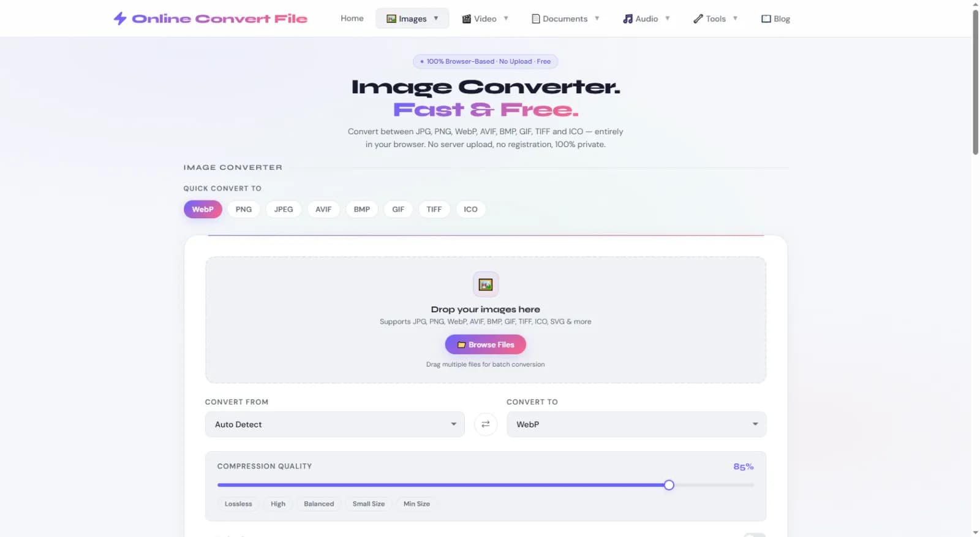The width and height of the screenshot is (980, 537).
Task: Choose the Lossless quality preset
Action: 238,504
